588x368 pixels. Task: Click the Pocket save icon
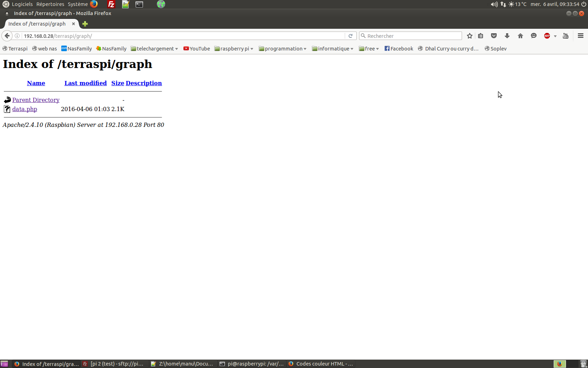tap(494, 36)
